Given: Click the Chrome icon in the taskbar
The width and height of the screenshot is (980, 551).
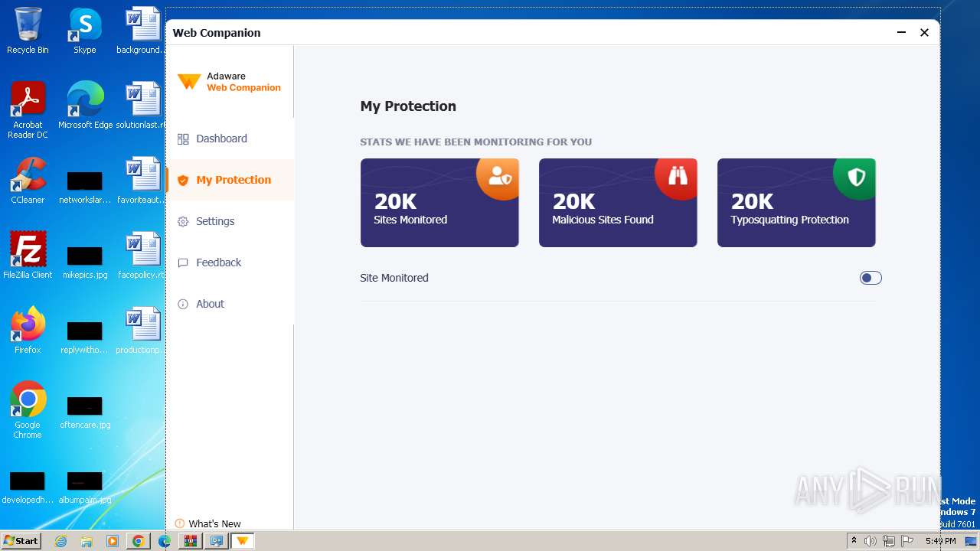Looking at the screenshot, I should click(138, 541).
